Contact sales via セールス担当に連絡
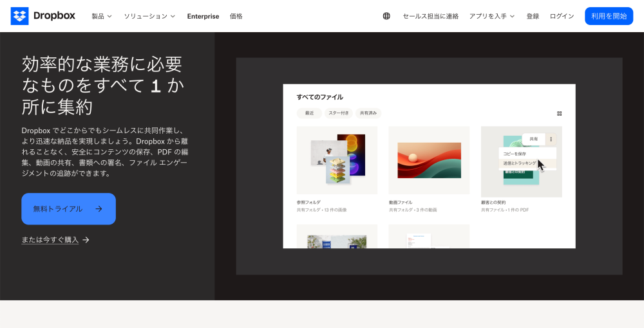Viewport: 644px width, 328px height. [x=430, y=16]
